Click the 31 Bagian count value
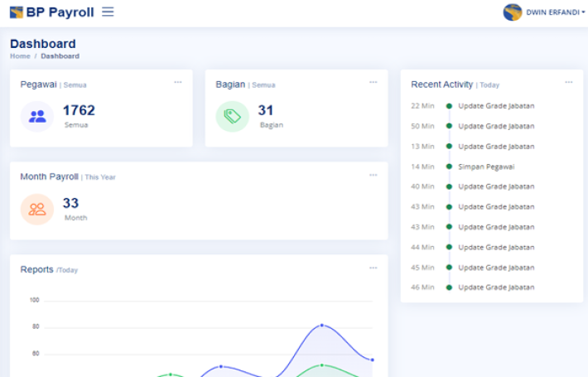 tap(266, 110)
